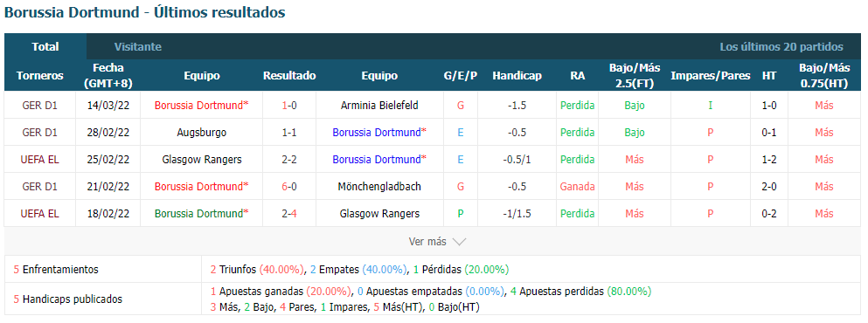
Task: Click UEFA EL tournament on 18/02/22
Action: coord(40,214)
